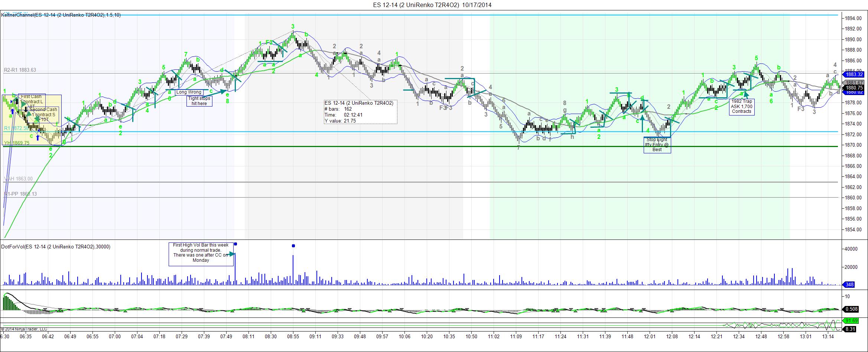Image resolution: width=868 pixels, height=352 pixels.
Task: Click the 08:11 time axis label
Action: point(248,336)
